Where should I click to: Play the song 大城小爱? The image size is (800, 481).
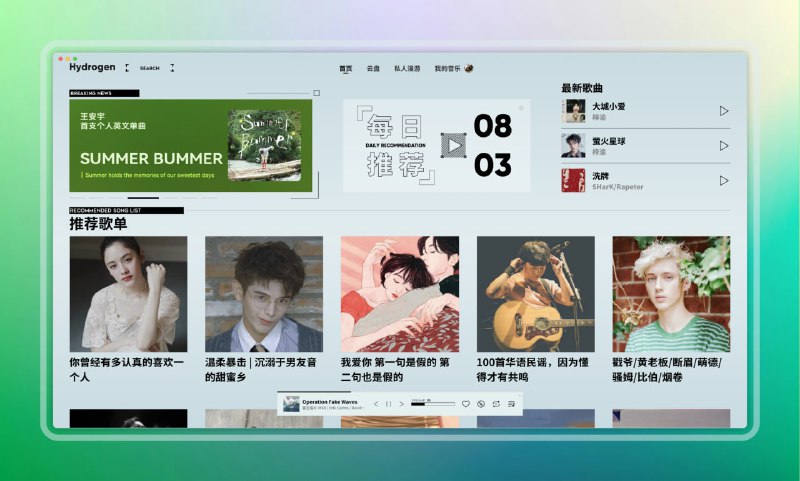pyautogui.click(x=723, y=111)
